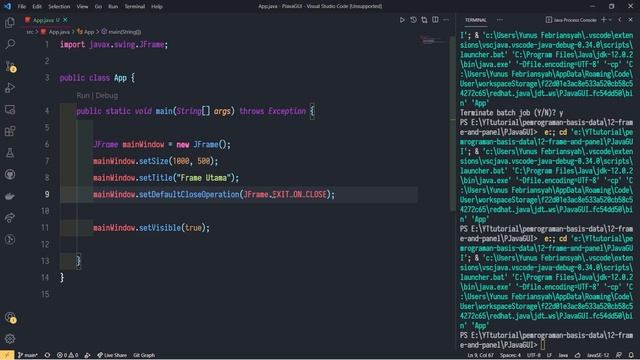Click the left chevron in terminal panel header
The image size is (640, 360).
pyautogui.click(x=620, y=20)
